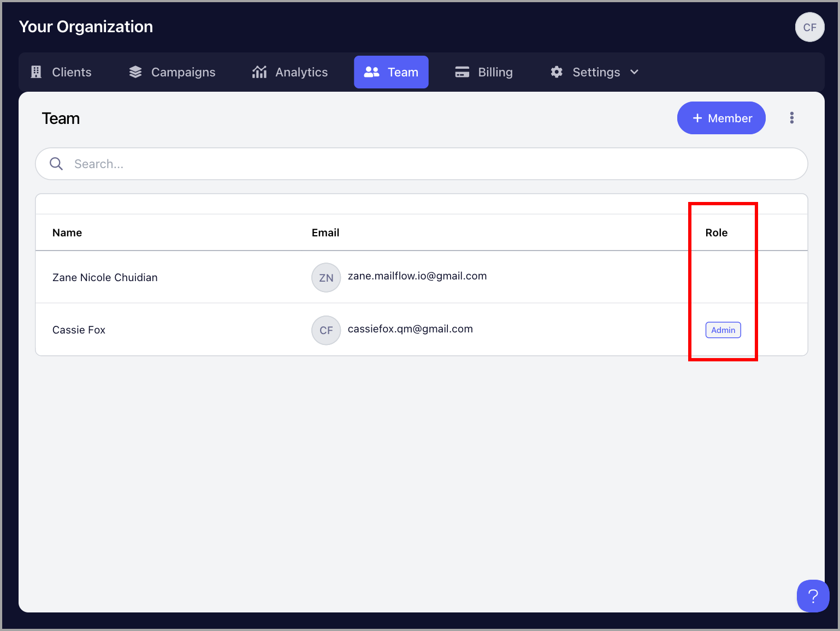This screenshot has height=631, width=840.
Task: Click the CF profile avatar in header
Action: [809, 27]
